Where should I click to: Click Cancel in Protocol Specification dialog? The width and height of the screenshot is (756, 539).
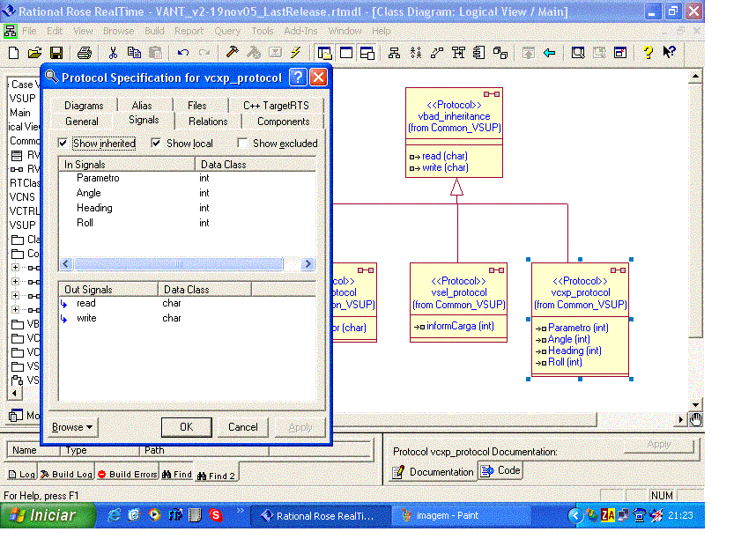click(242, 427)
